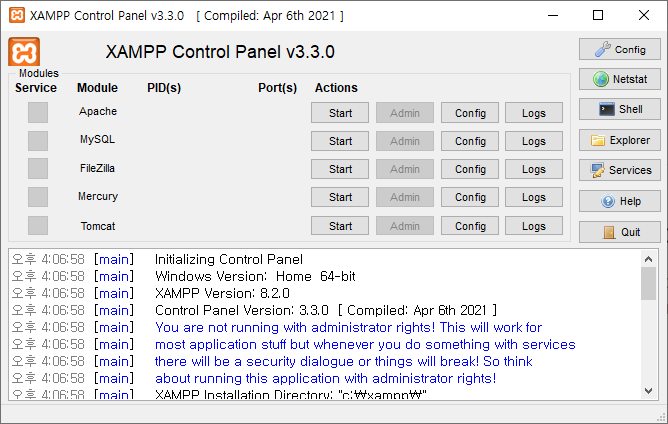Open Netstat with the globe icon
Screen dimensions: 668x424
[x=619, y=79]
